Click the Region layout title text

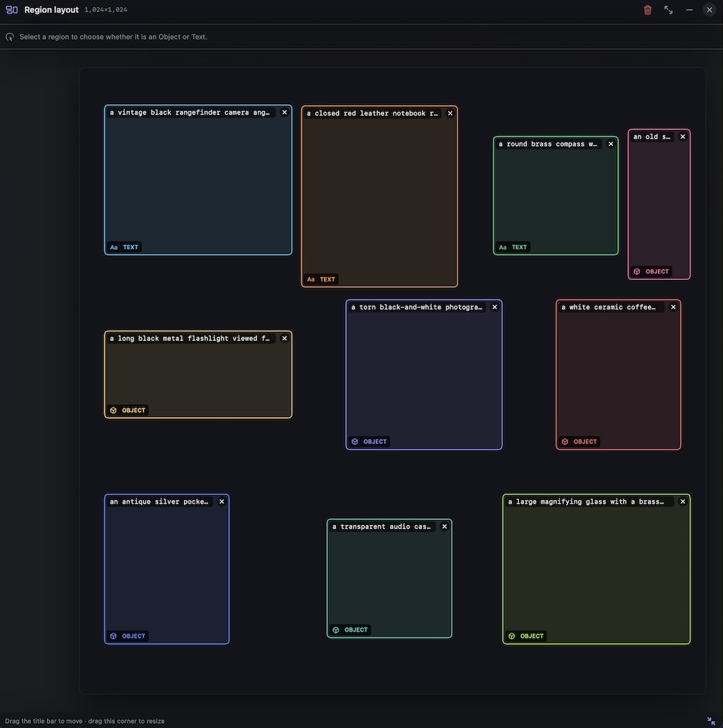pyautogui.click(x=51, y=10)
